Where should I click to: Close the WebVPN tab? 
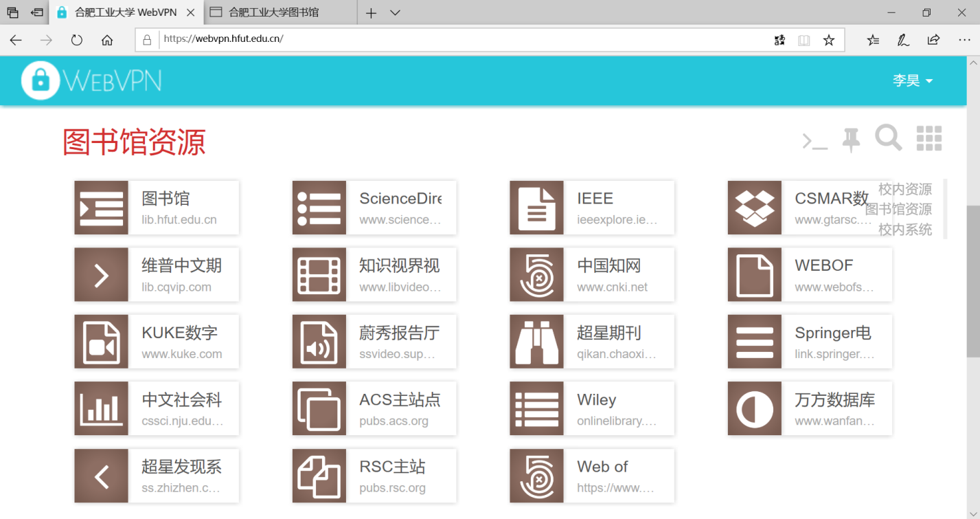click(191, 12)
